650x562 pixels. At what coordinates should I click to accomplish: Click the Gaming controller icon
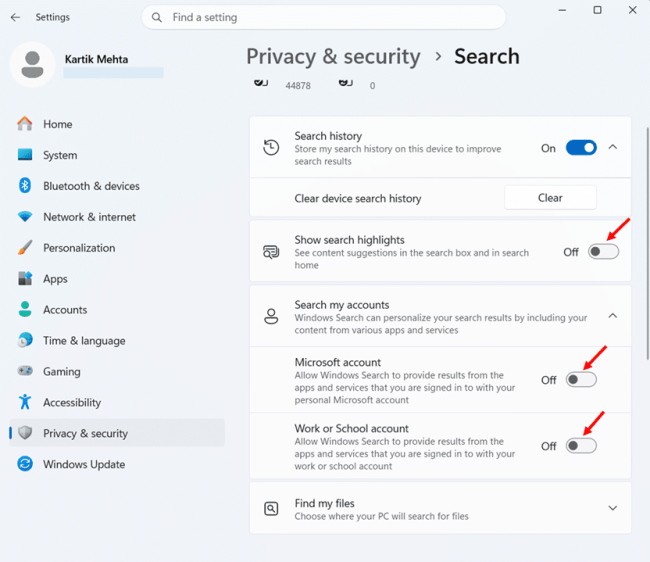click(25, 371)
